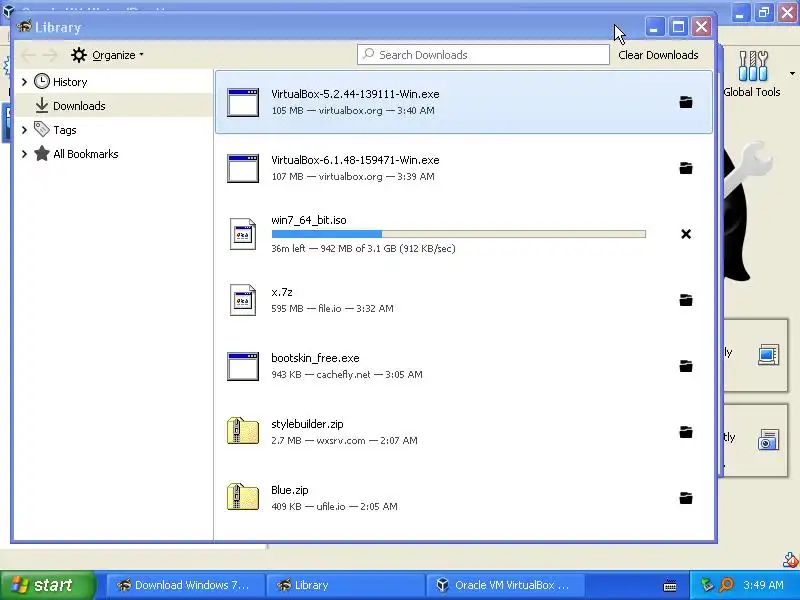The image size is (800, 600).
Task: Cancel the win7_64_bit.iso download
Action: point(686,234)
